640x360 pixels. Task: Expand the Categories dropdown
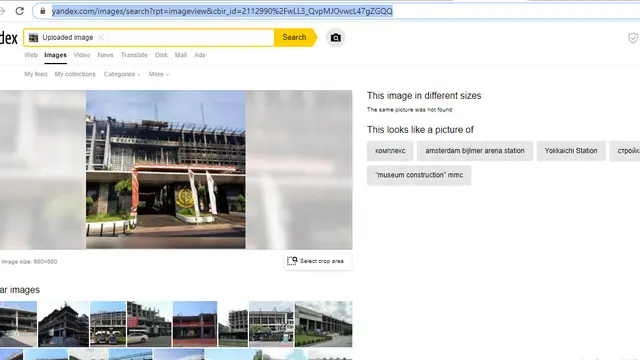coord(122,74)
